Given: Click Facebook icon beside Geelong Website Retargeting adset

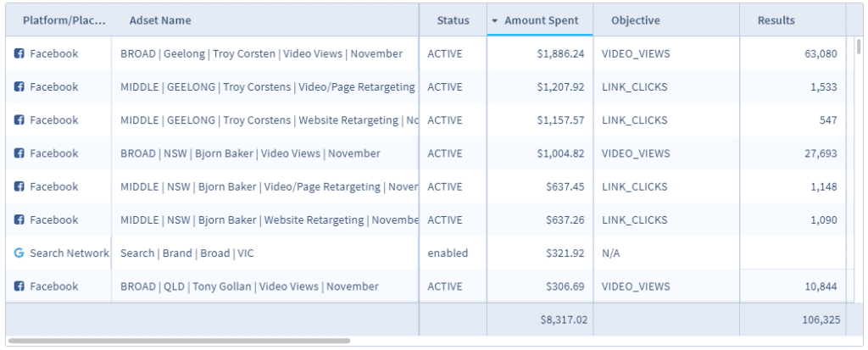Looking at the screenshot, I should click(x=19, y=120).
